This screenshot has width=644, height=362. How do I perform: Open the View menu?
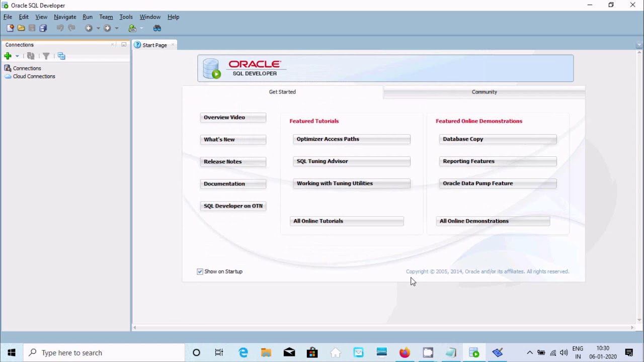(x=41, y=17)
